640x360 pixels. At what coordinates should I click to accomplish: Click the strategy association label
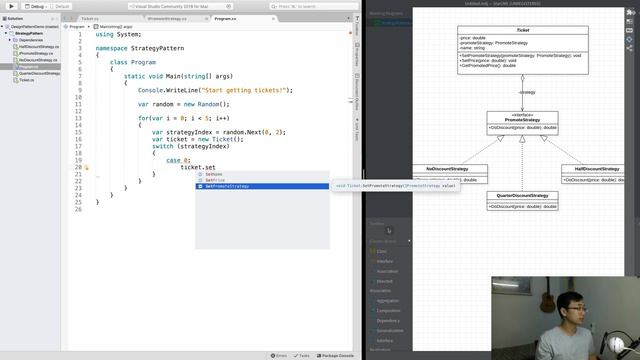point(527,92)
